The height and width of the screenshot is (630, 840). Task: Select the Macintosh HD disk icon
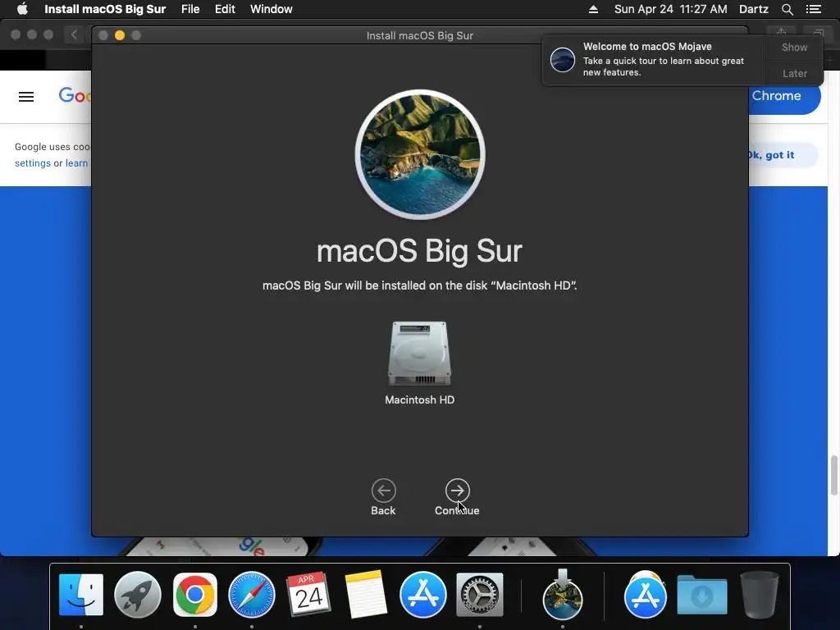419,354
